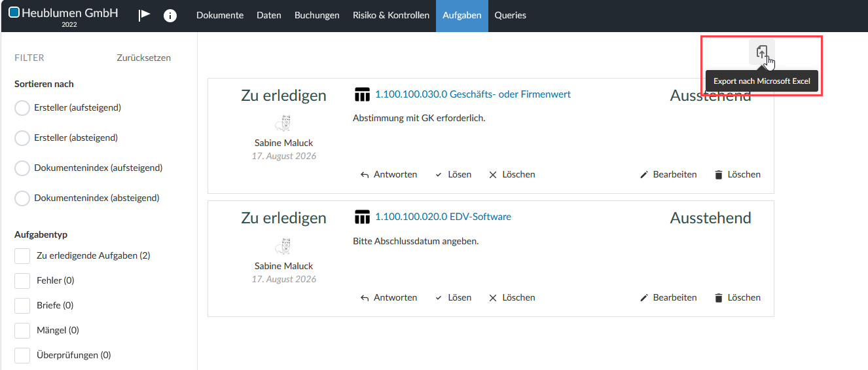Open link 1.100.100.020.0 EDV-Software
868x370 pixels.
443,217
